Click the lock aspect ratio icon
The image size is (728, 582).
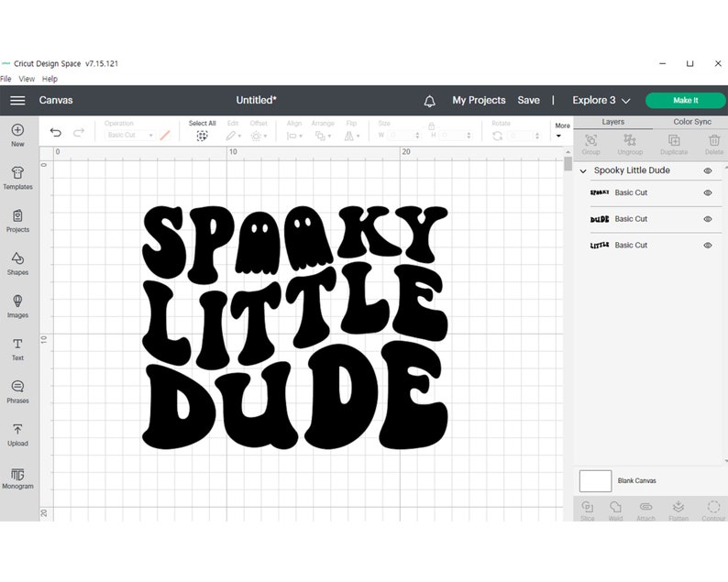tap(431, 126)
